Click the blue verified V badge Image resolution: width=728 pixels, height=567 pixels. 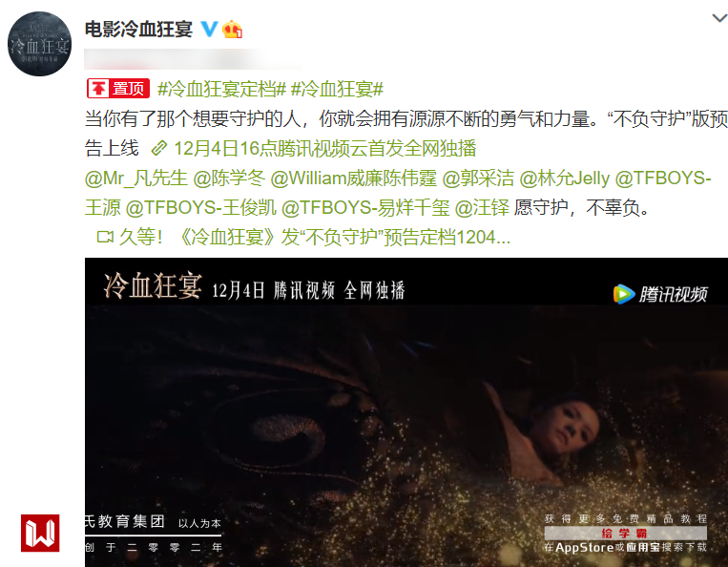click(x=209, y=30)
